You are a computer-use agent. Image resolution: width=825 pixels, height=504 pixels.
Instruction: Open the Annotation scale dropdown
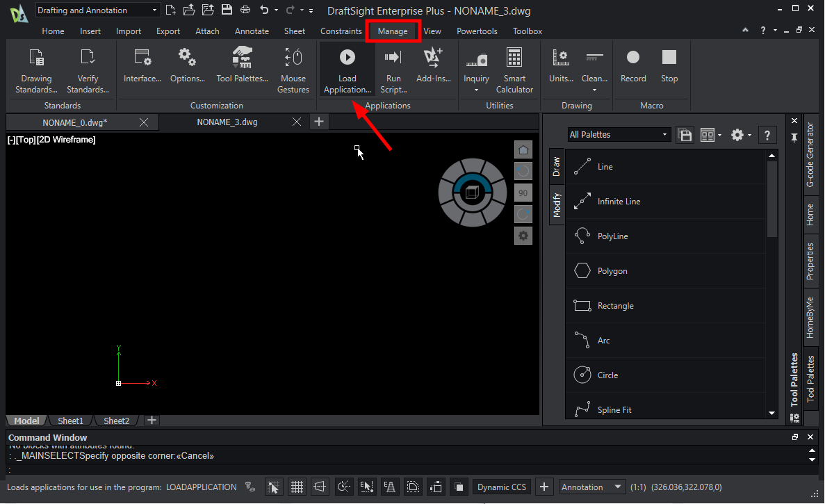point(591,487)
